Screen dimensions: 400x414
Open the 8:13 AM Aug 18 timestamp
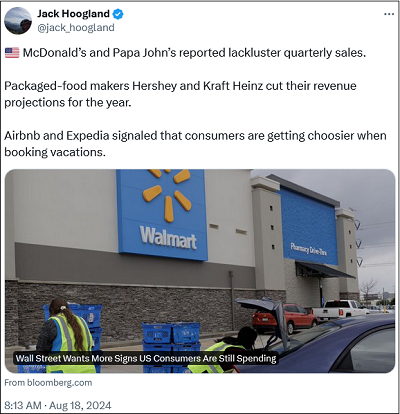(58, 405)
